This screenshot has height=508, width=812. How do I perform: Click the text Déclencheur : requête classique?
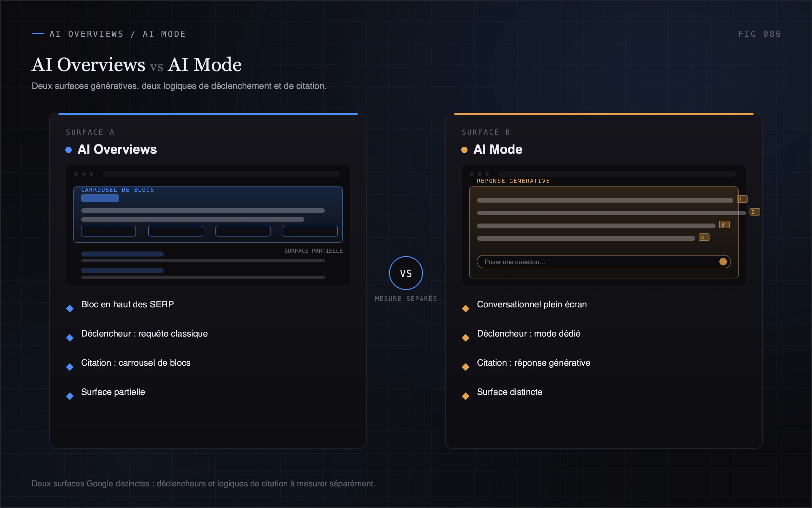coord(144,334)
